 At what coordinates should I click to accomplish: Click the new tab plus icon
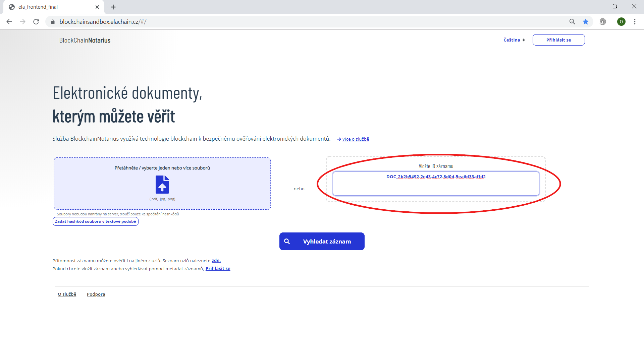(113, 7)
